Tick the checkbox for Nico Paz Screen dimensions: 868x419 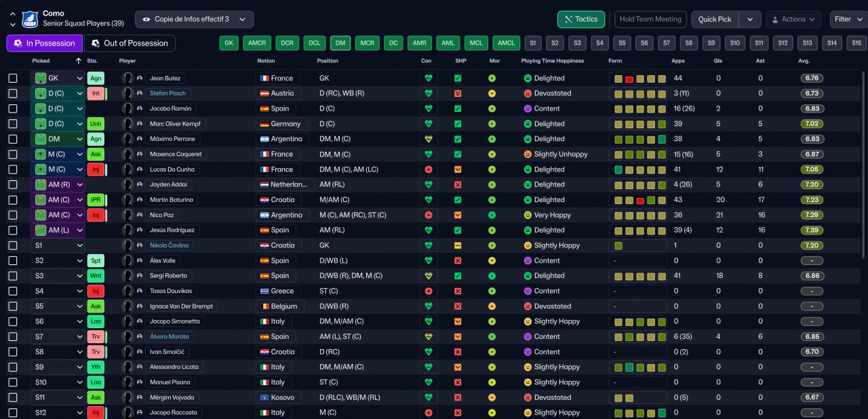(13, 215)
